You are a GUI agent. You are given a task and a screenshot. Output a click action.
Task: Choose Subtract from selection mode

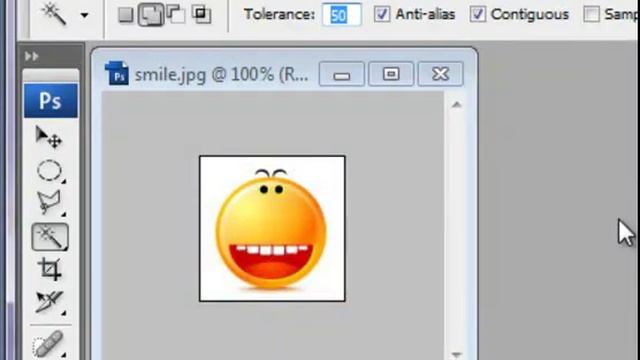click(x=176, y=14)
